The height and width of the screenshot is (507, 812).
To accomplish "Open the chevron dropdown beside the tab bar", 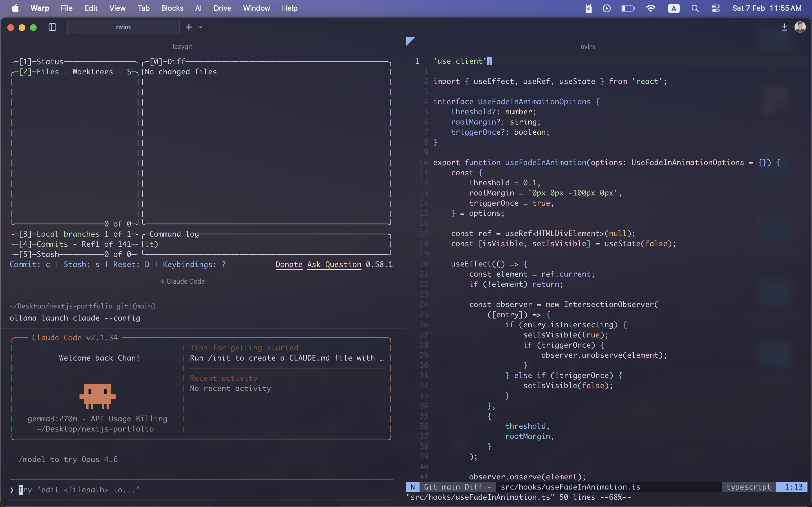I will pos(200,27).
